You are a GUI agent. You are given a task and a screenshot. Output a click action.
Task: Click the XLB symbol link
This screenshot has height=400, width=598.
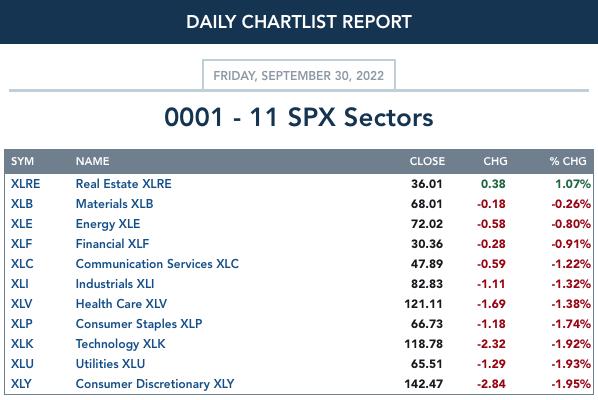(x=22, y=204)
